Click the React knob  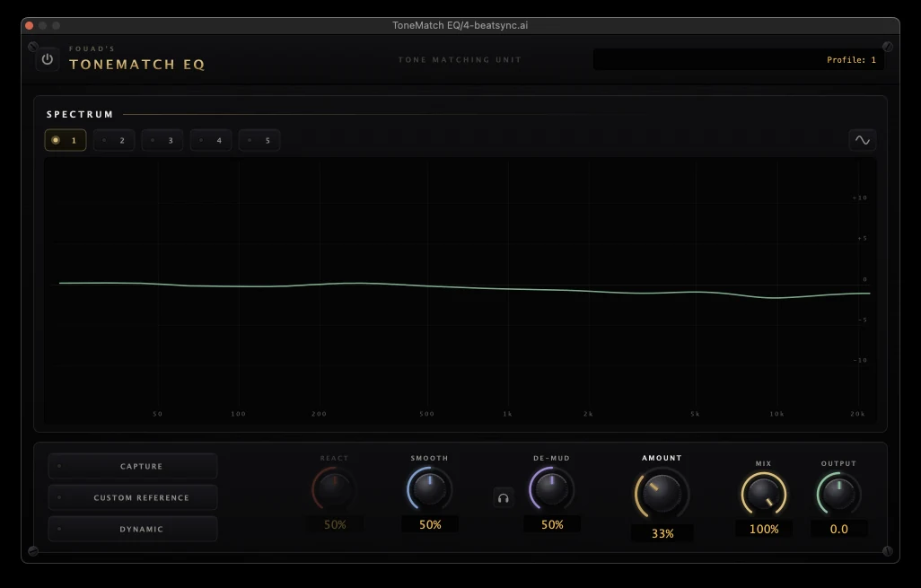click(334, 488)
